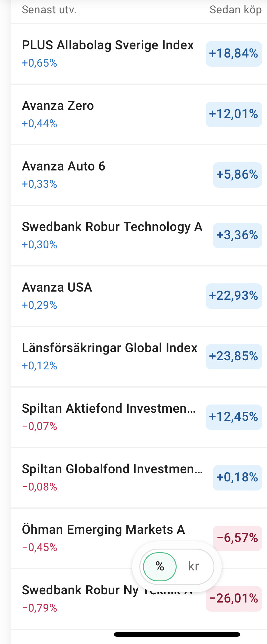This screenshot has height=644, width=267.
Task: Open Öhman Emerging Markets A fund
Action: click(103, 530)
